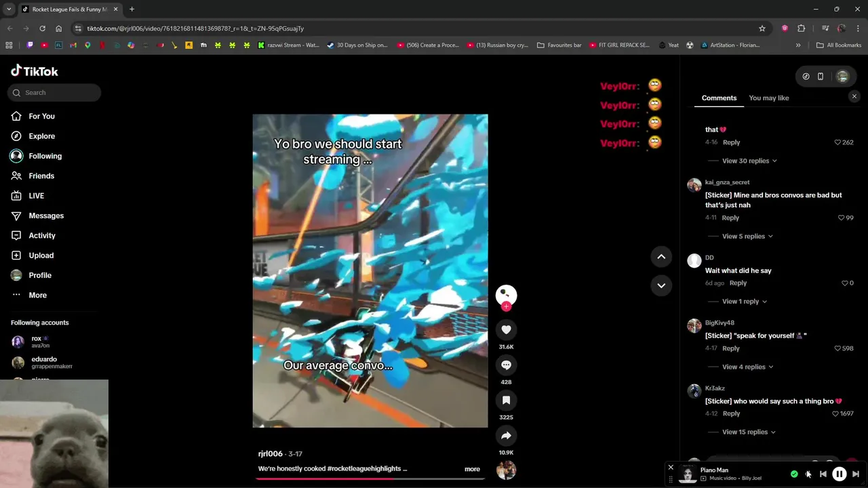Reload the page in Chrome
The height and width of the screenshot is (488, 868).
pos(42,28)
